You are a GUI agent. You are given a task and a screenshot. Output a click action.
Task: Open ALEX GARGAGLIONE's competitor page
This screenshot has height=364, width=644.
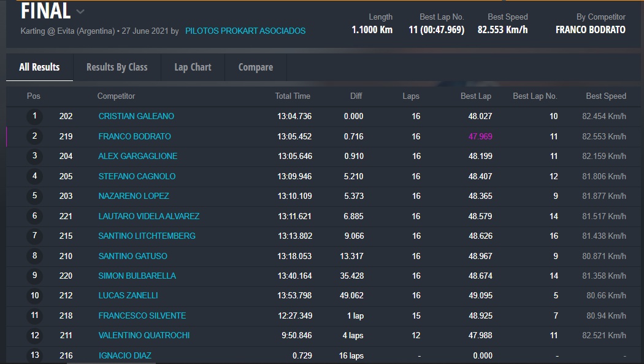[137, 156]
